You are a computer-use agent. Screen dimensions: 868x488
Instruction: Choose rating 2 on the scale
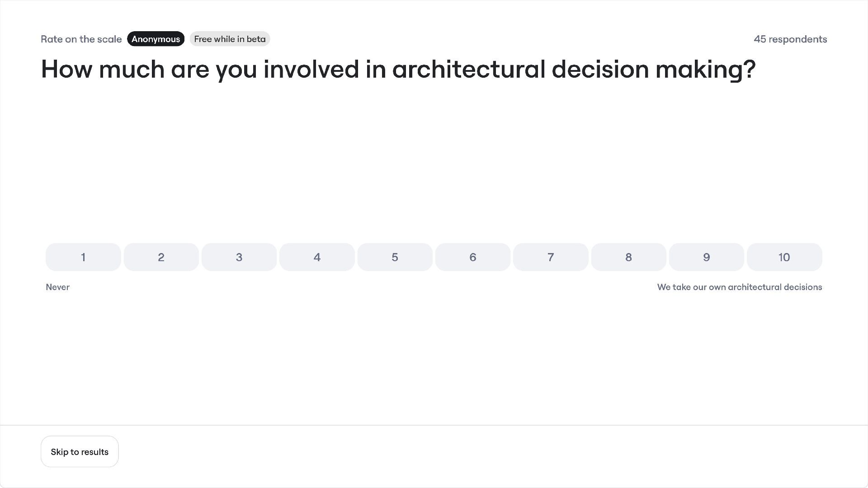coord(161,257)
